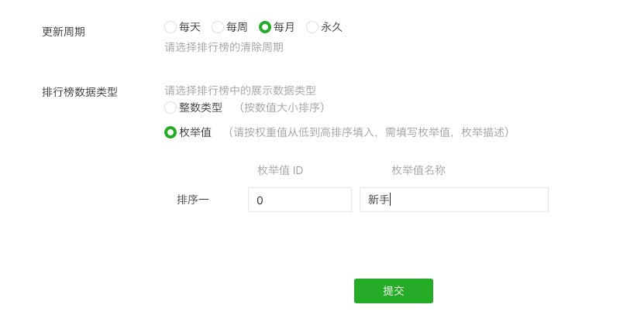Set update cycle to 永久
The height and width of the screenshot is (325, 644).
point(312,27)
